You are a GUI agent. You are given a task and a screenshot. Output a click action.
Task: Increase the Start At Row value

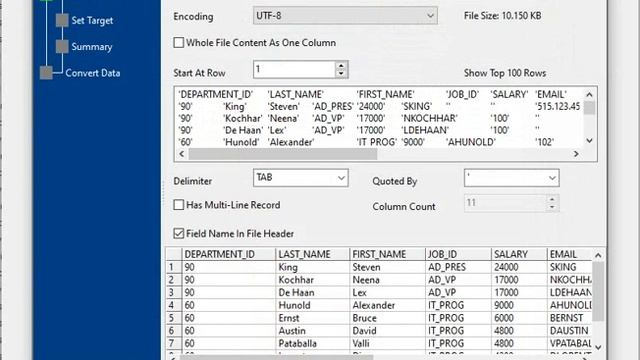pyautogui.click(x=341, y=65)
